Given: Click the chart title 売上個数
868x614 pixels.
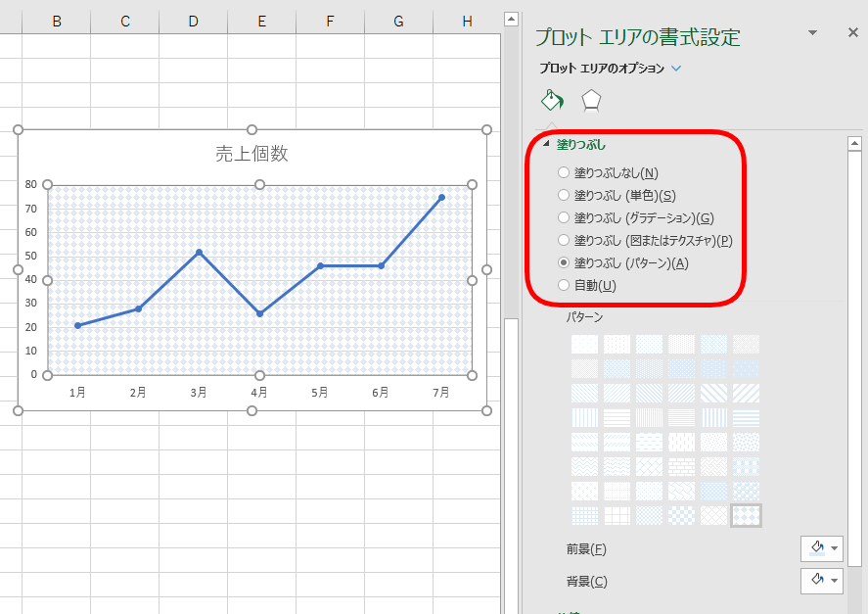Looking at the screenshot, I should [x=251, y=154].
